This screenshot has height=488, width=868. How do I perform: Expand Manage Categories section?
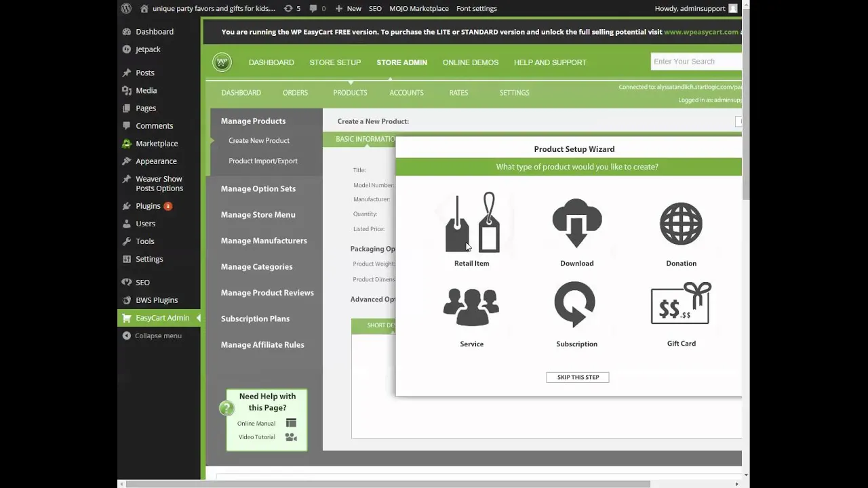pyautogui.click(x=256, y=266)
